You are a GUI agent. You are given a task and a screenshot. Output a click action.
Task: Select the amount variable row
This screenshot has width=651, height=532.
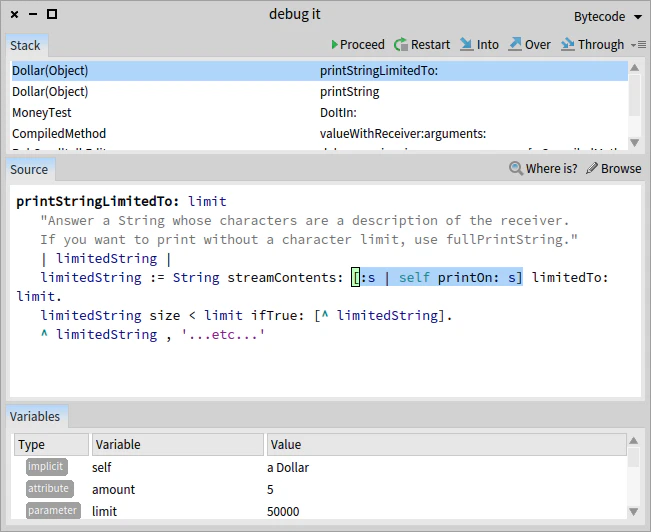pos(320,489)
